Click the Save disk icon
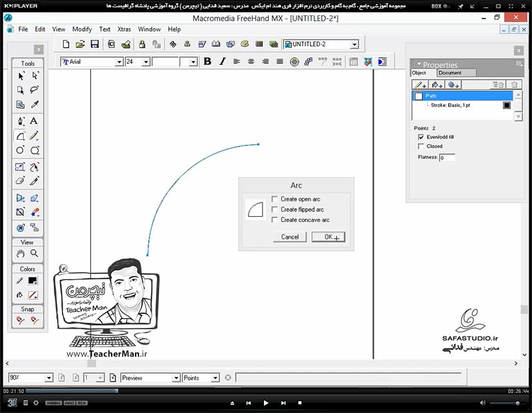 94,44
